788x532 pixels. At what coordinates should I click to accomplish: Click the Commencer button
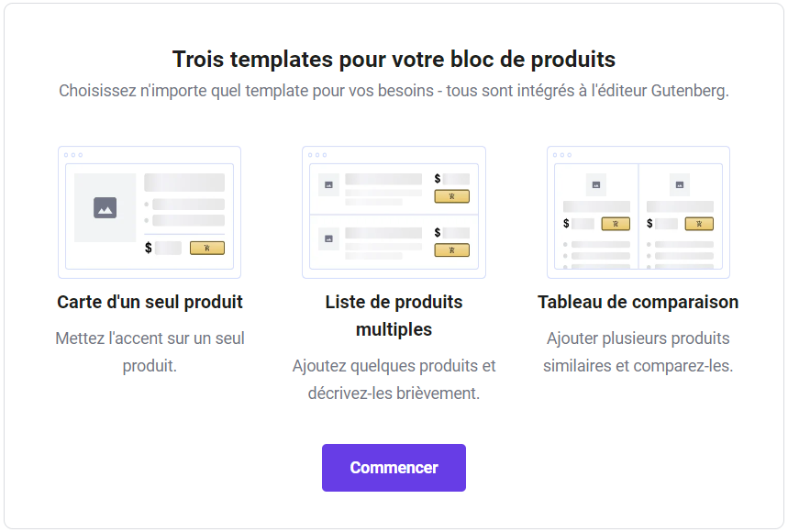click(x=394, y=467)
